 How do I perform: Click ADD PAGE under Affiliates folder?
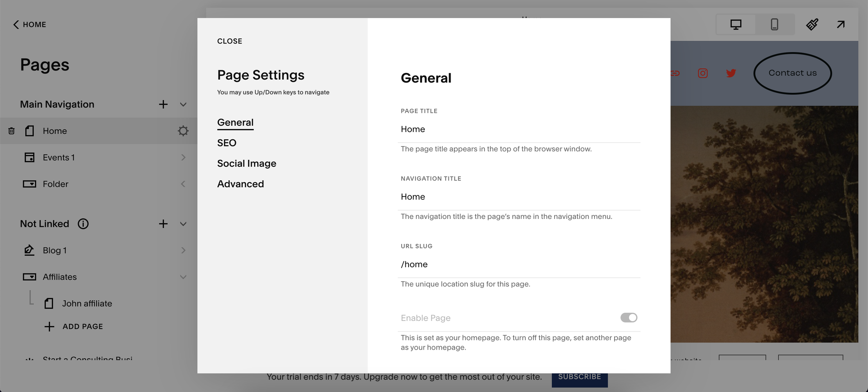click(x=82, y=327)
